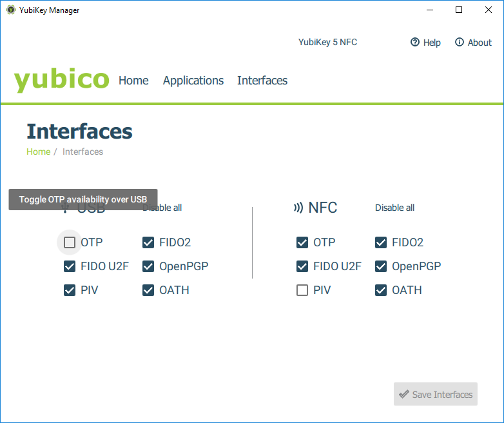The height and width of the screenshot is (423, 504).
Task: Click the Interfaces breadcrumb text
Action: coord(82,152)
